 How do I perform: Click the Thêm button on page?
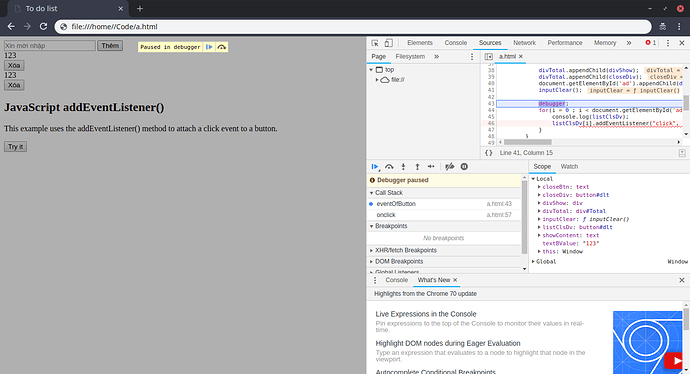(110, 46)
